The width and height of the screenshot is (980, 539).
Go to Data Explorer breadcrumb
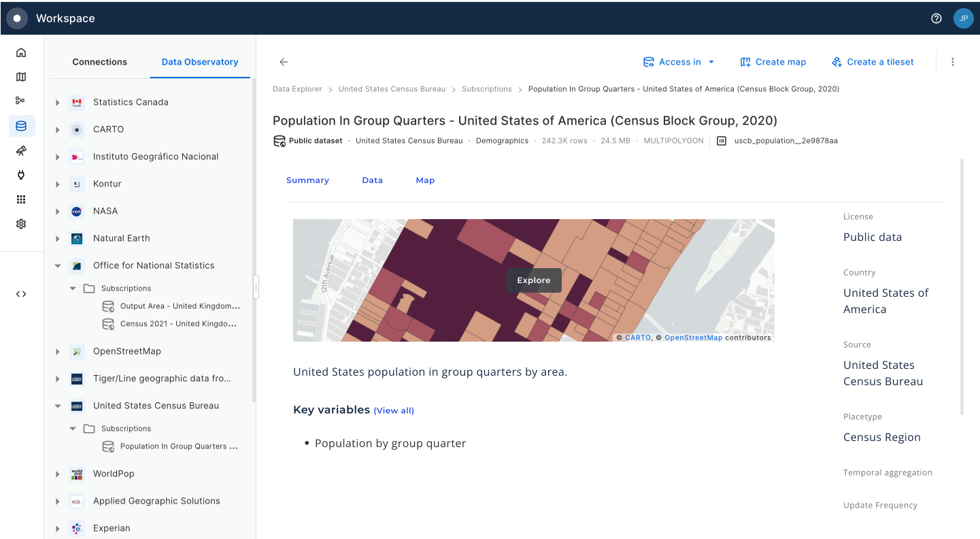(x=297, y=89)
